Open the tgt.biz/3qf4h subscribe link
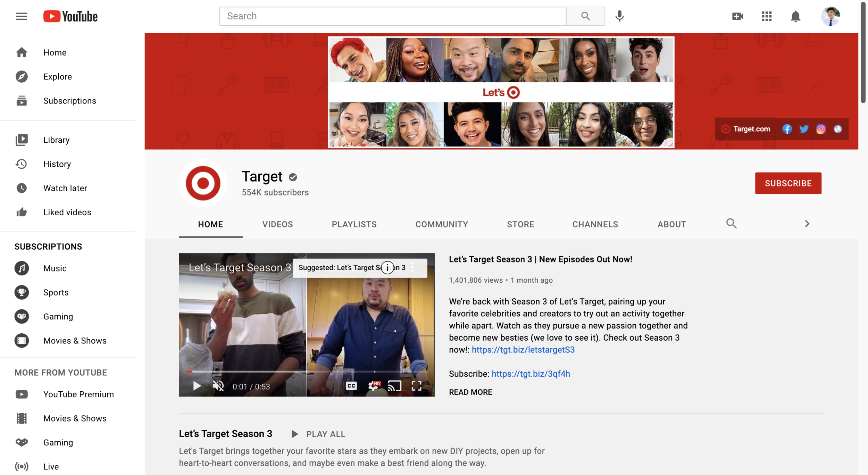The image size is (868, 475). [531, 374]
